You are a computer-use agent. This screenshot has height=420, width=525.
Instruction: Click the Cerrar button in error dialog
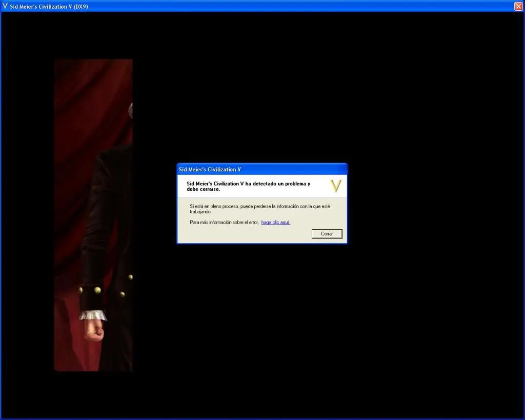tap(327, 234)
